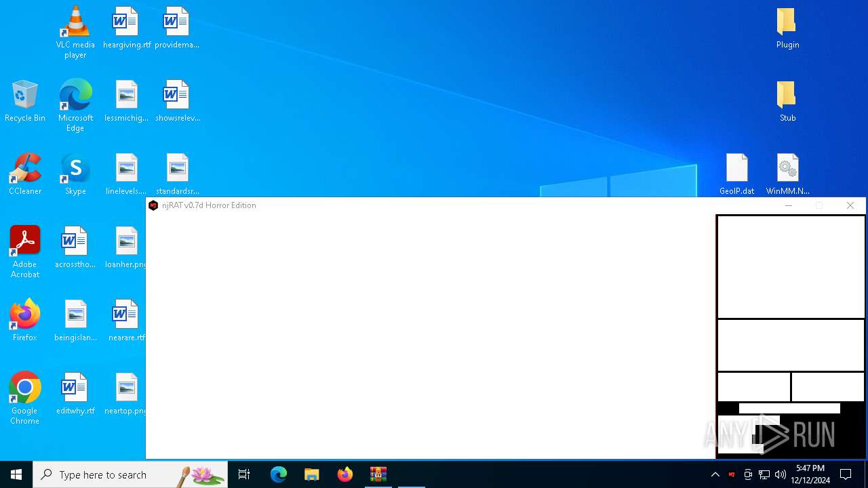Open the Plugin folder on desktop
This screenshot has height=488, width=868.
click(787, 28)
